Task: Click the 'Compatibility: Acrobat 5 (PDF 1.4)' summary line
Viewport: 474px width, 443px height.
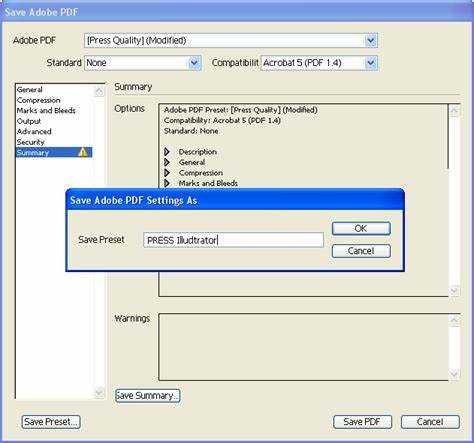Action: (x=222, y=120)
